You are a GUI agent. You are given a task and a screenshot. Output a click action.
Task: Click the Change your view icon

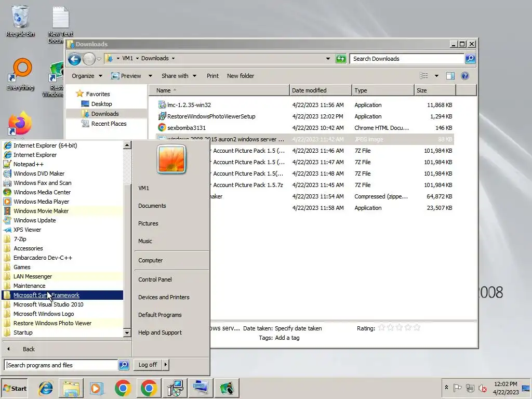pos(424,76)
